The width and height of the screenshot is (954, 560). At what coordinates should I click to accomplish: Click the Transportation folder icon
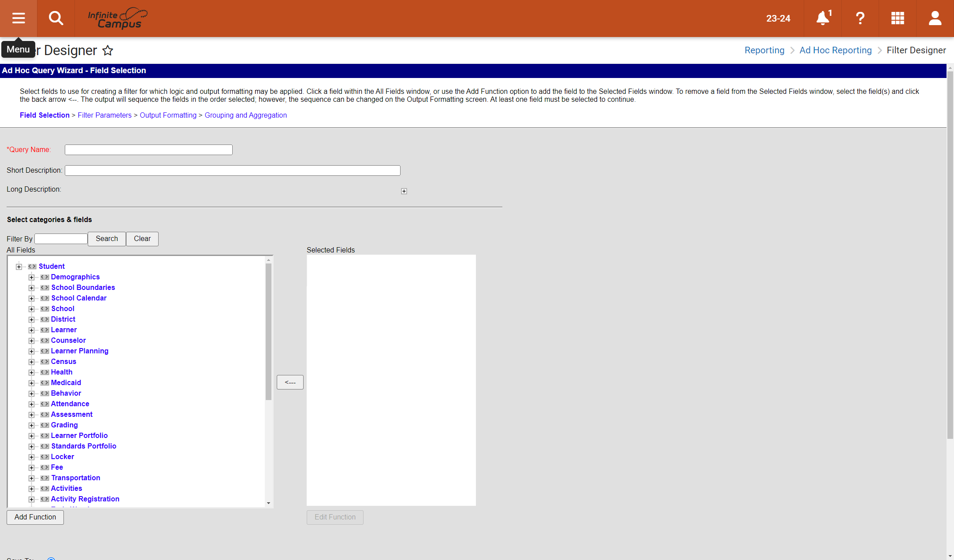[x=45, y=478]
